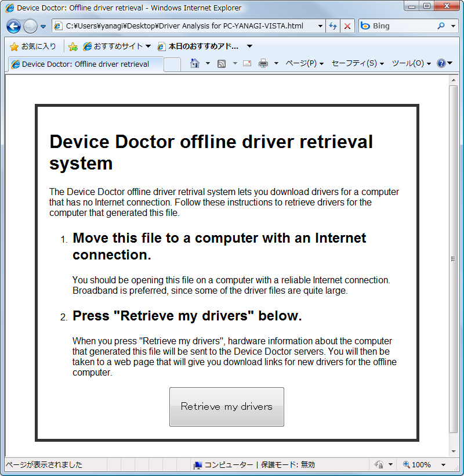Open the Help question mark menu
This screenshot has width=464, height=476.
coord(444,63)
